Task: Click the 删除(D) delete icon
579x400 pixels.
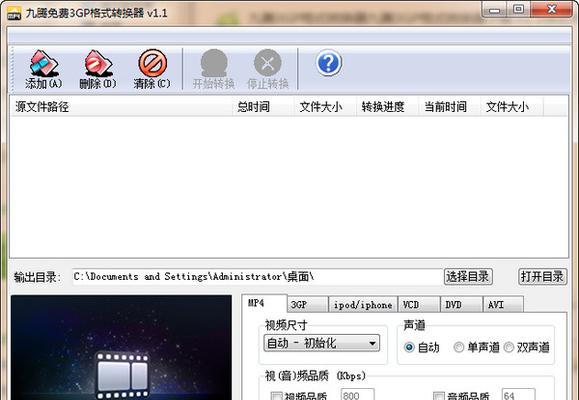Action: (97, 63)
